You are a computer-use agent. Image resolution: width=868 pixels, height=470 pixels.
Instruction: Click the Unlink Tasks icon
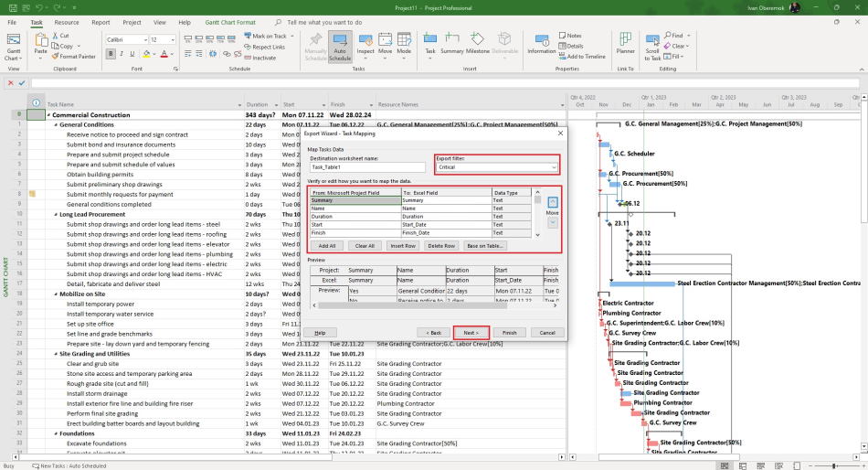pos(238,54)
